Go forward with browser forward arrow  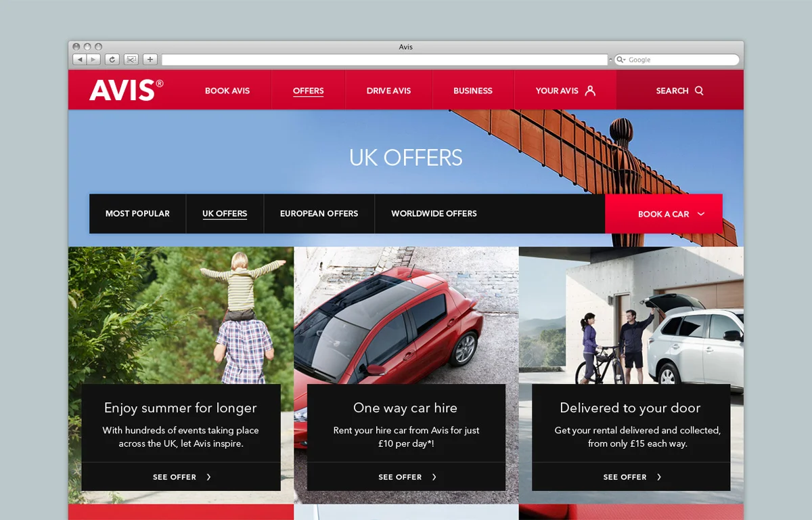93,60
